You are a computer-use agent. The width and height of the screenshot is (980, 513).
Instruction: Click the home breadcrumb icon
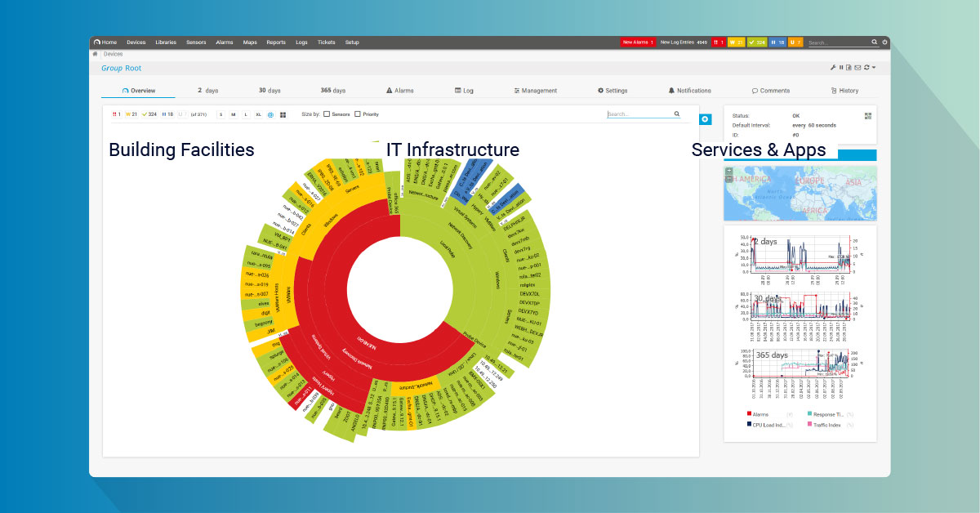96,54
